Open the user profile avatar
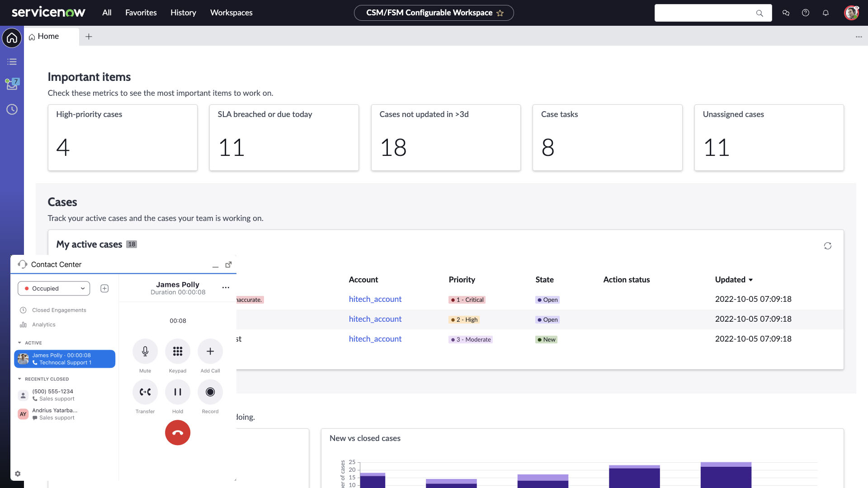Screen dimensions: 868x488 click(x=851, y=13)
